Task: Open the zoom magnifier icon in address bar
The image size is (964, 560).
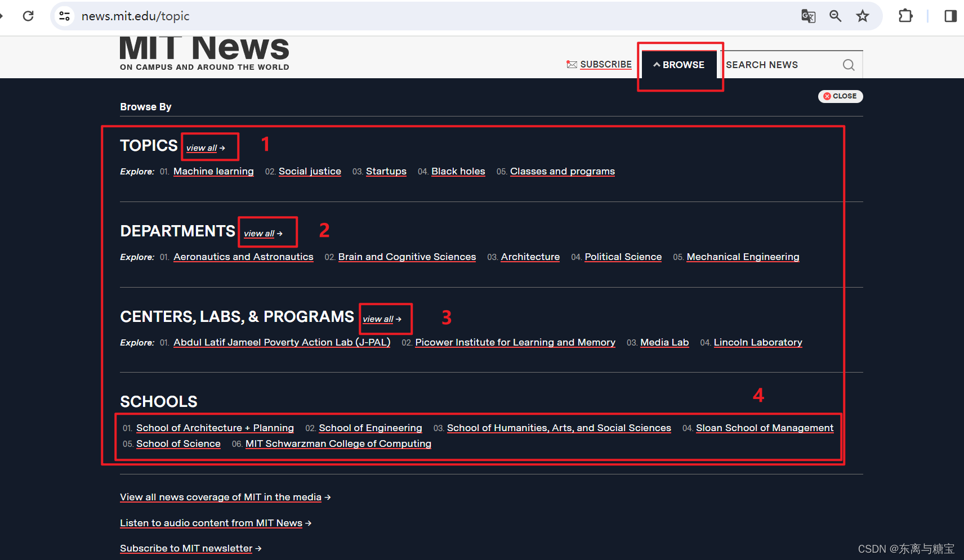Action: [836, 16]
